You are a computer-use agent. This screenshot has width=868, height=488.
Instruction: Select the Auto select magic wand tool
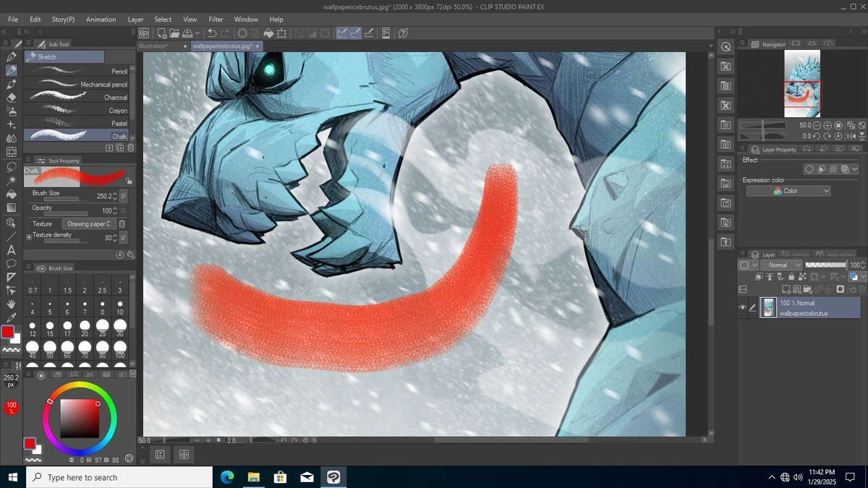pyautogui.click(x=11, y=180)
